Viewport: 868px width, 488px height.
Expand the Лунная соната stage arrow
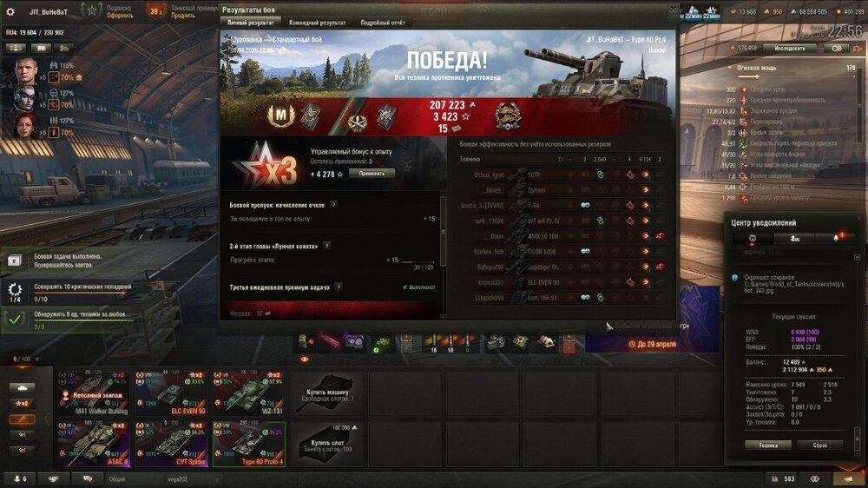[x=326, y=246]
